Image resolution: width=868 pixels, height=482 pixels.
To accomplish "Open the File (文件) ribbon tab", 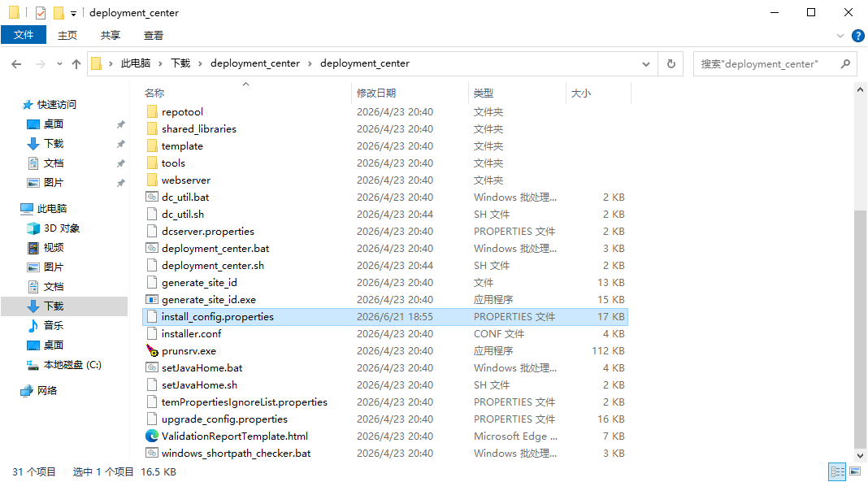I will pos(24,36).
